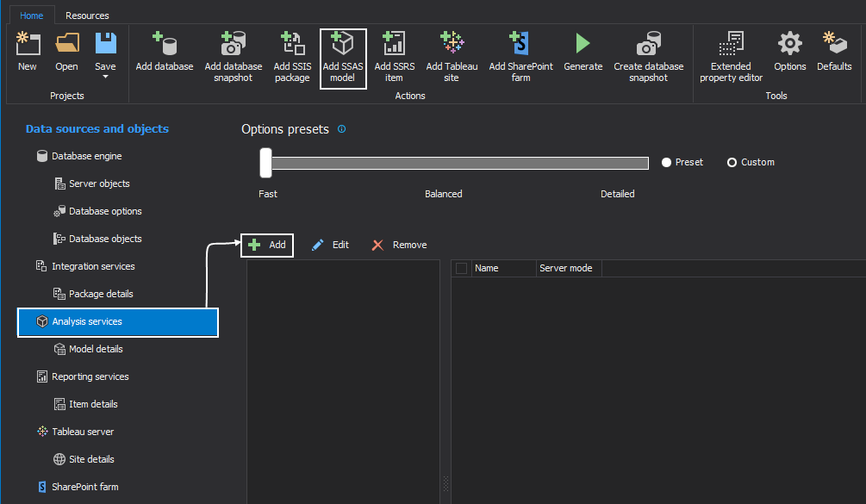Click the Options presets slider handle

265,163
